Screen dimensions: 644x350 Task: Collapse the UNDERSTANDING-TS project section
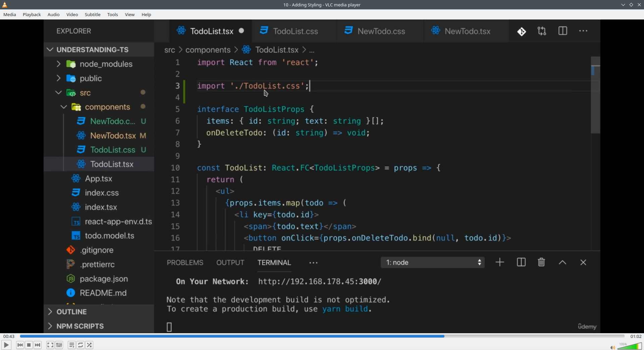tap(99, 50)
